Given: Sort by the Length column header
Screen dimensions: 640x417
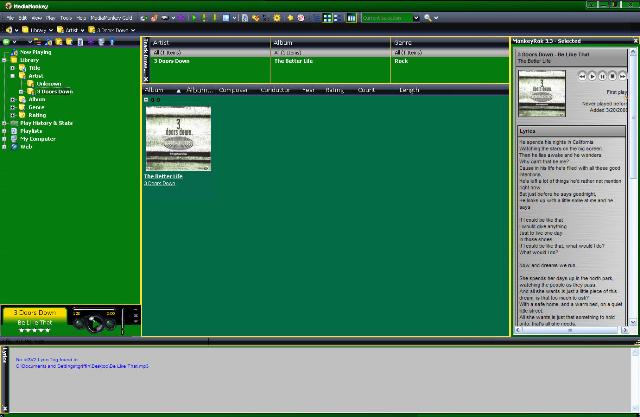Looking at the screenshot, I should [409, 90].
